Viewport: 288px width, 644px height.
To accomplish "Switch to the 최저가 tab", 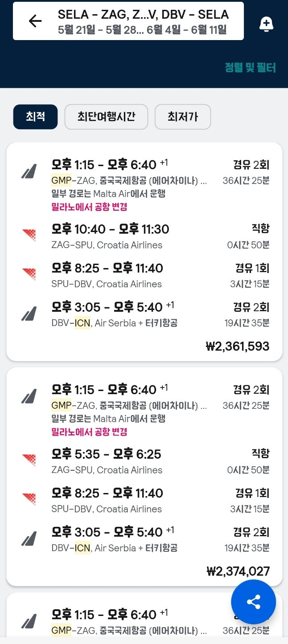I will point(182,117).
